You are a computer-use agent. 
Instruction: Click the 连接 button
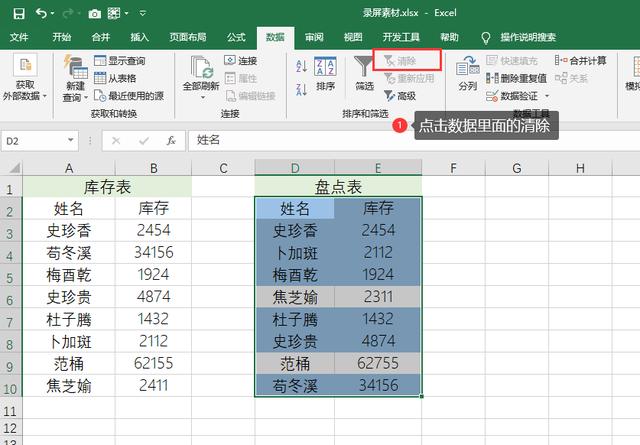pyautogui.click(x=241, y=61)
